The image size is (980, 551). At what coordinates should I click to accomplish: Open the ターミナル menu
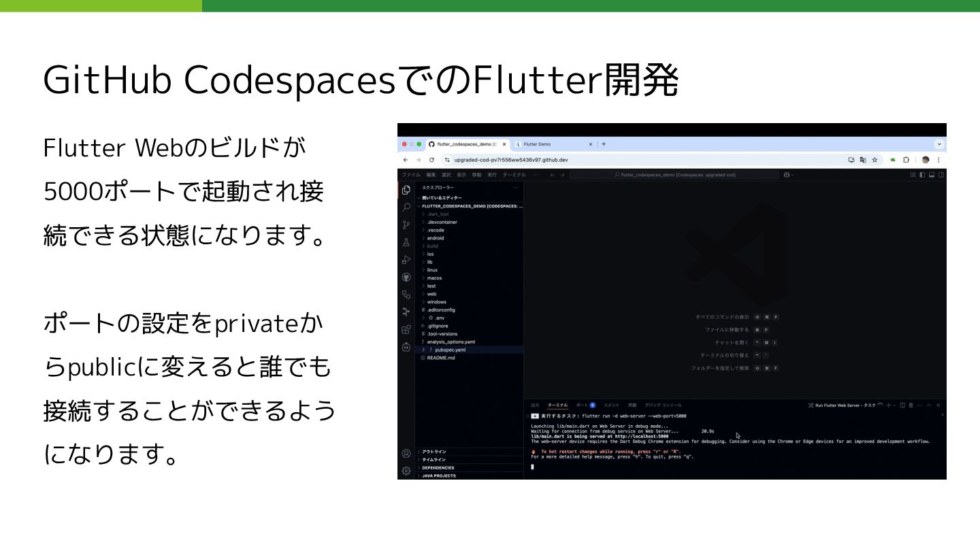[514, 175]
